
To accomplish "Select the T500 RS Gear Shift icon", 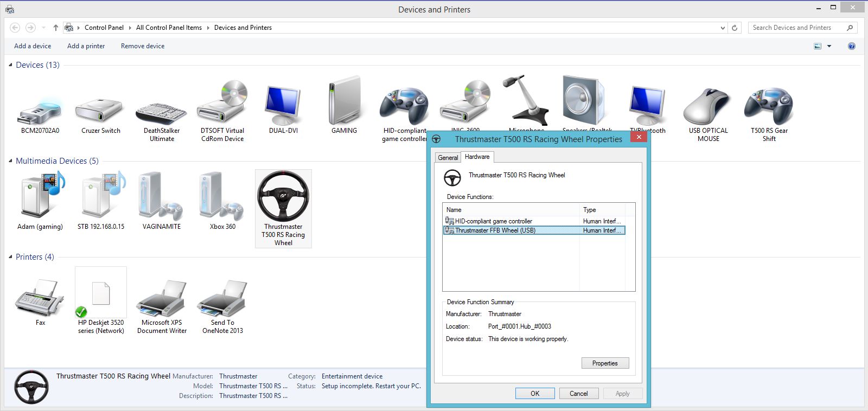I will (769, 106).
